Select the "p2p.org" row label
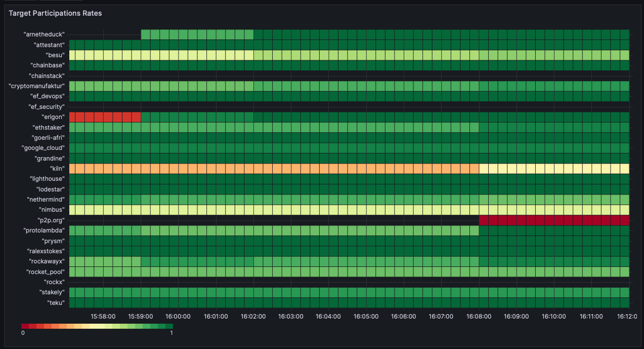The image size is (644, 349). (x=52, y=220)
